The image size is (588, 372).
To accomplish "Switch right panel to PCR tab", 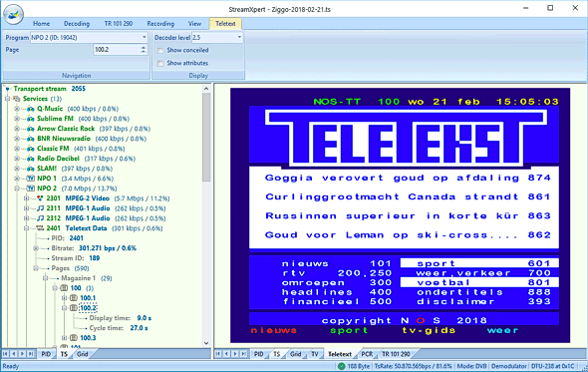I will click(x=367, y=354).
